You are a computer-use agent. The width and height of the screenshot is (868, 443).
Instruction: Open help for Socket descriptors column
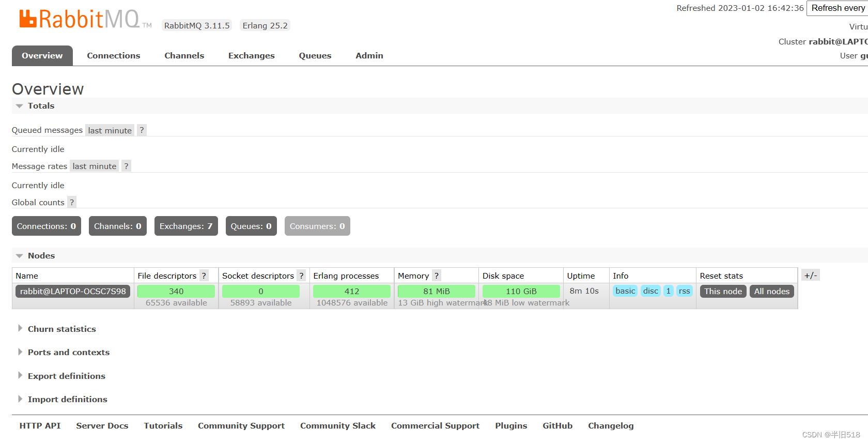pos(301,276)
